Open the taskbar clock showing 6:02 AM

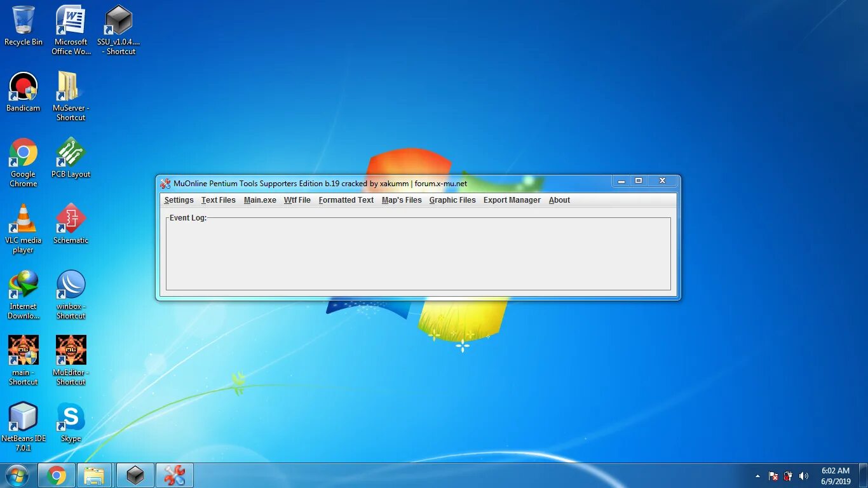coord(836,476)
